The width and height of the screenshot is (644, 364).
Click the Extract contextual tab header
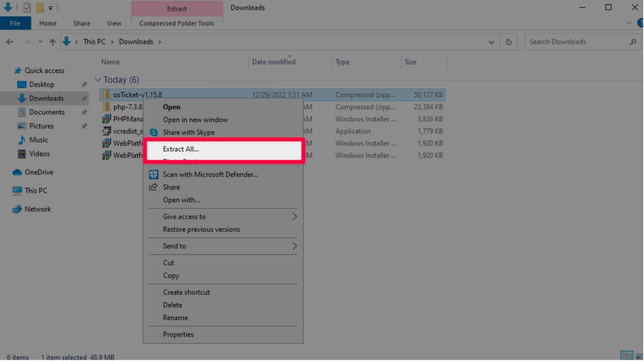click(177, 8)
